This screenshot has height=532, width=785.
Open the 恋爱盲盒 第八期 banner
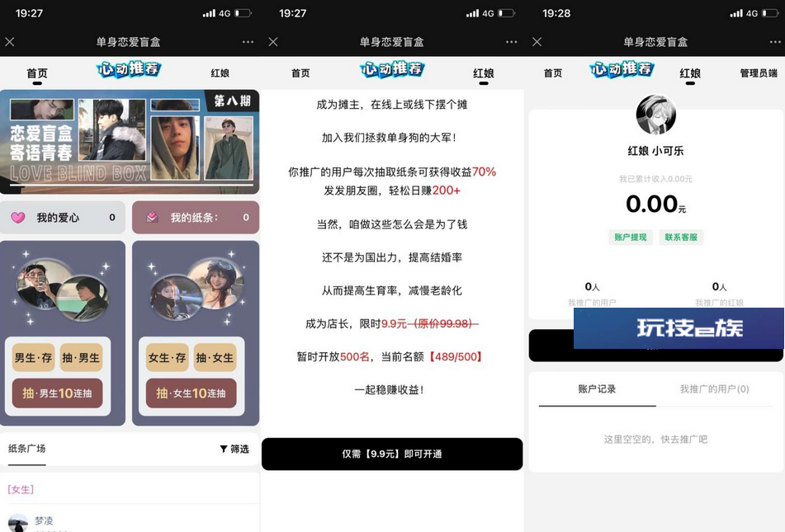(130, 142)
